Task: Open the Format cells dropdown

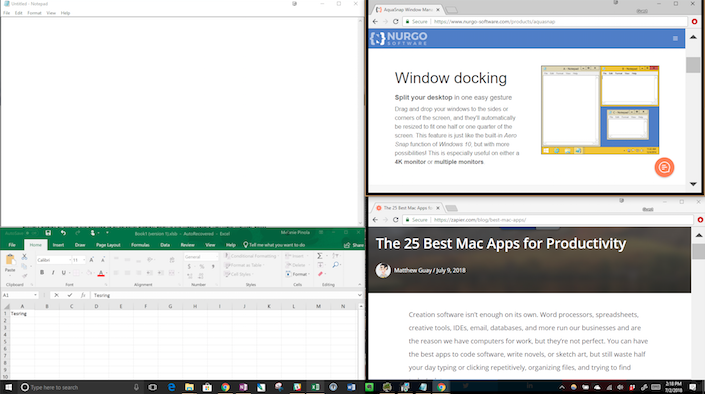Action: [x=299, y=274]
